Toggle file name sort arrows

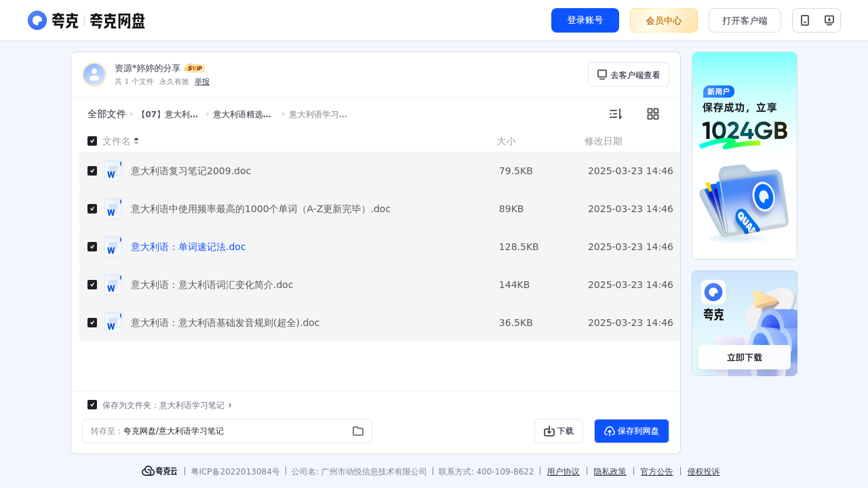pyautogui.click(x=136, y=141)
